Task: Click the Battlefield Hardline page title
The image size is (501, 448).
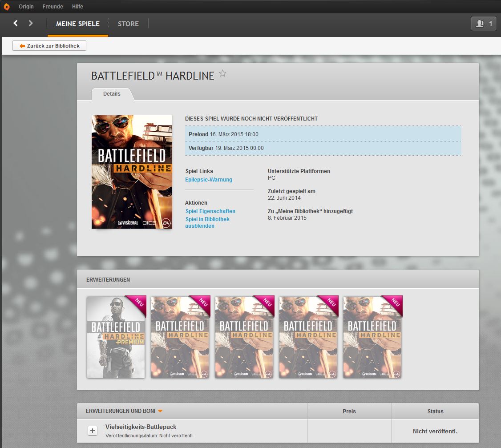Action: (x=153, y=76)
